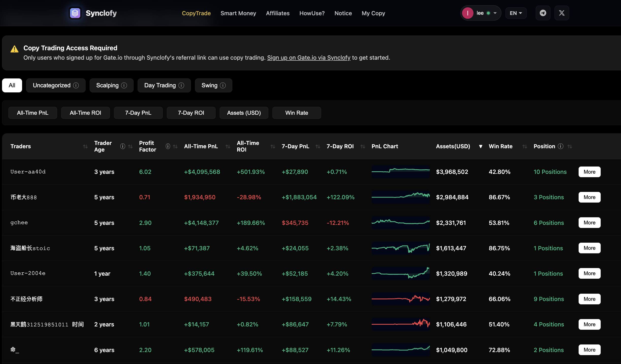Show Trader Age info tooltip icon
The width and height of the screenshot is (621, 364).
[x=123, y=146]
